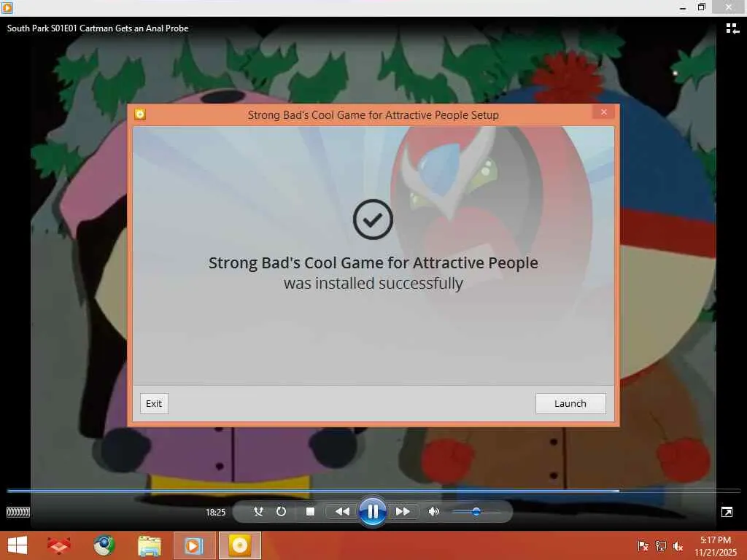Image resolution: width=747 pixels, height=560 pixels.
Task: Open the red taskbar app icon
Action: coord(58,545)
